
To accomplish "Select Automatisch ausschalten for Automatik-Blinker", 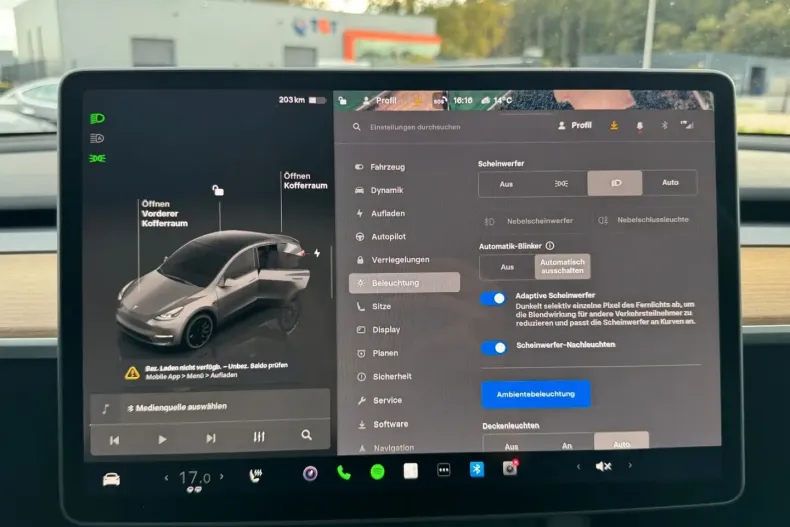I will pyautogui.click(x=562, y=266).
